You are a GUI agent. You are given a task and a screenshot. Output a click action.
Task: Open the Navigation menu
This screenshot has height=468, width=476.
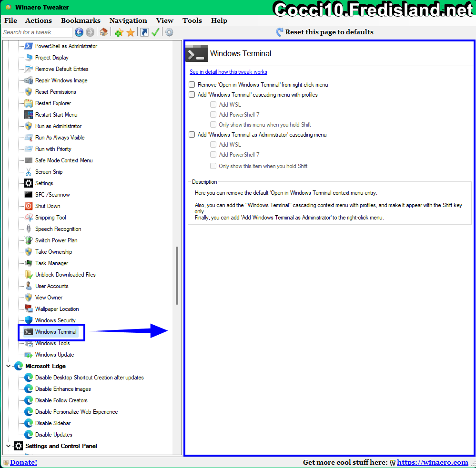(128, 20)
